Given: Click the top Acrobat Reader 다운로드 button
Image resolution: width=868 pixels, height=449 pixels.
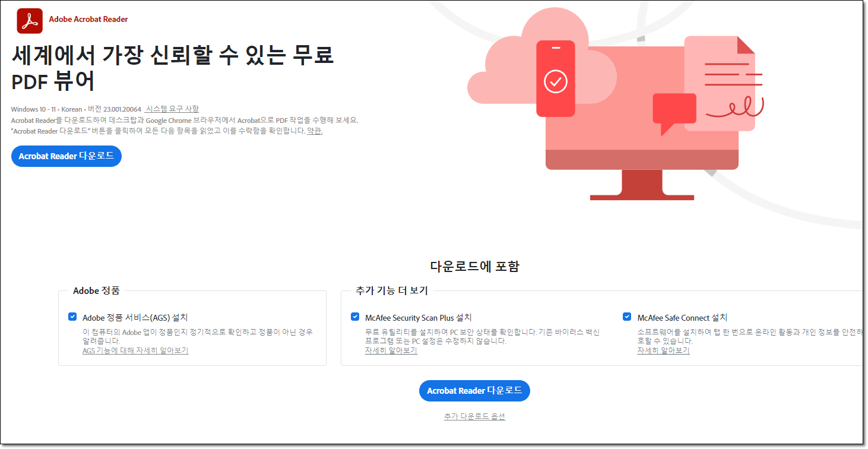Looking at the screenshot, I should point(66,156).
